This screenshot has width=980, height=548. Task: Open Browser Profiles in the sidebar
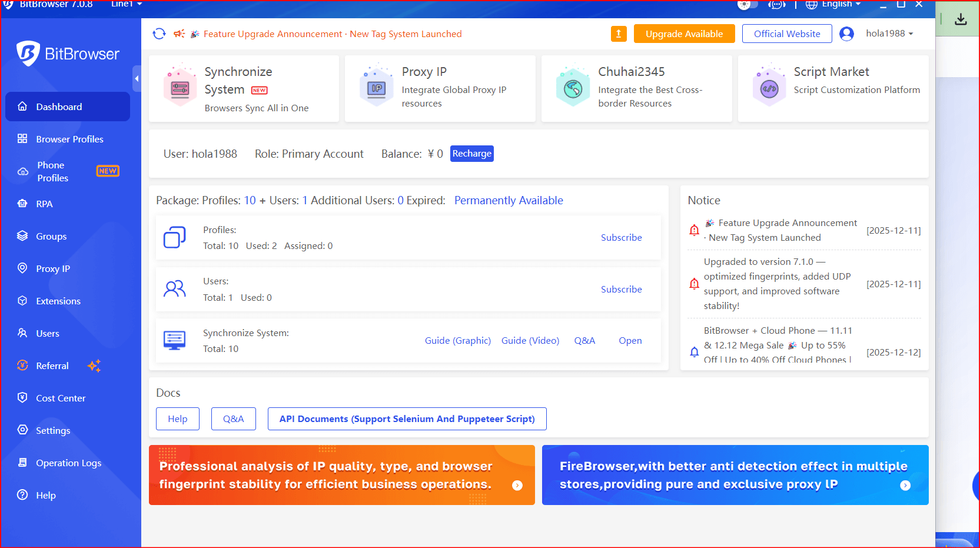69,139
